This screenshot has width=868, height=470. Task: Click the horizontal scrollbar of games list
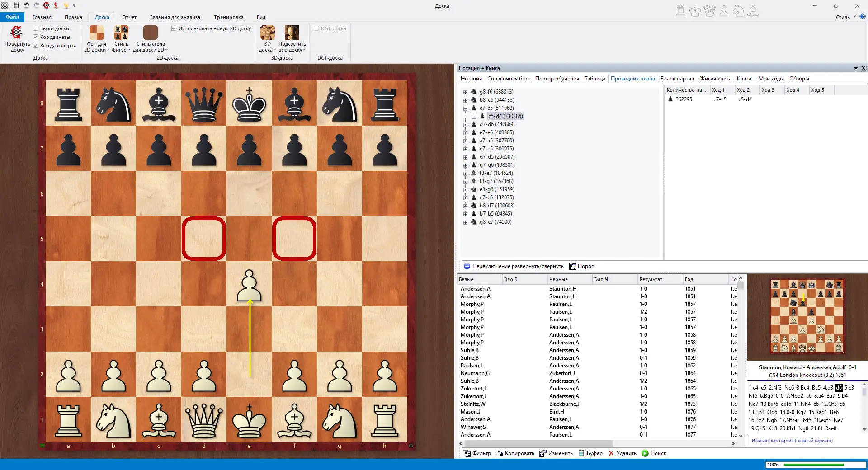click(542, 444)
